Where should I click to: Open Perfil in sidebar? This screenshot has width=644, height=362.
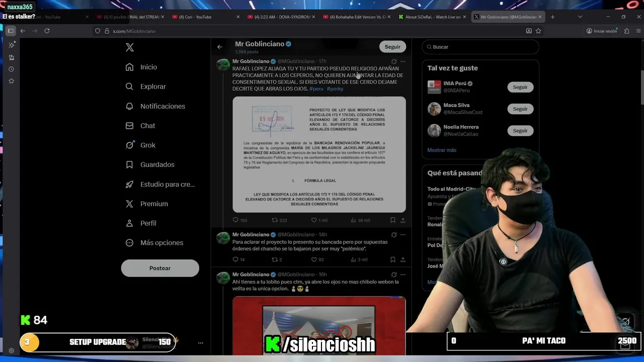click(141, 223)
